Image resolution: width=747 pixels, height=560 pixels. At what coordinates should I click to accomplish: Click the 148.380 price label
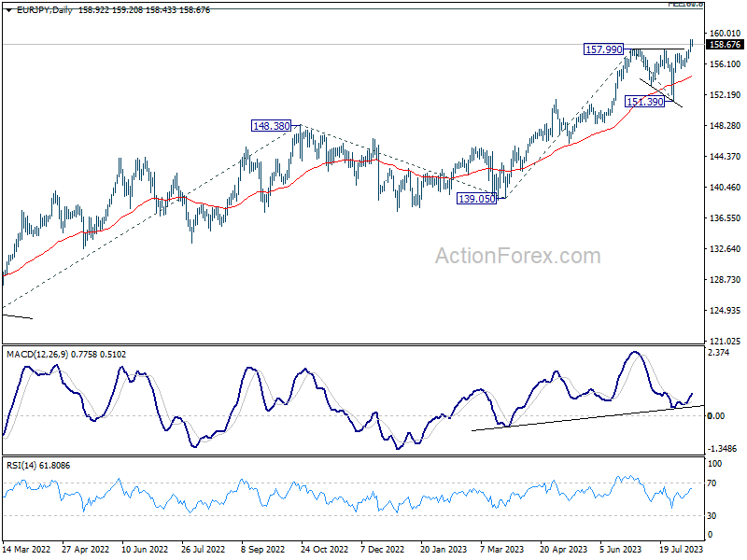271,126
